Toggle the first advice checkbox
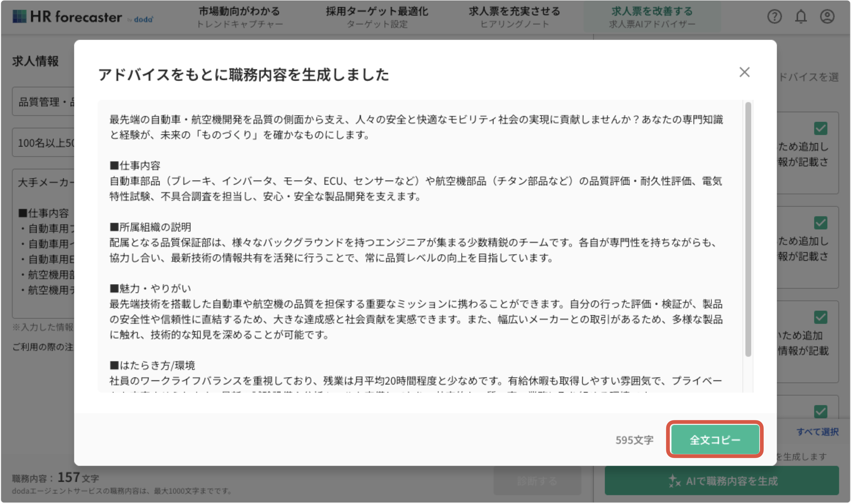 point(820,128)
